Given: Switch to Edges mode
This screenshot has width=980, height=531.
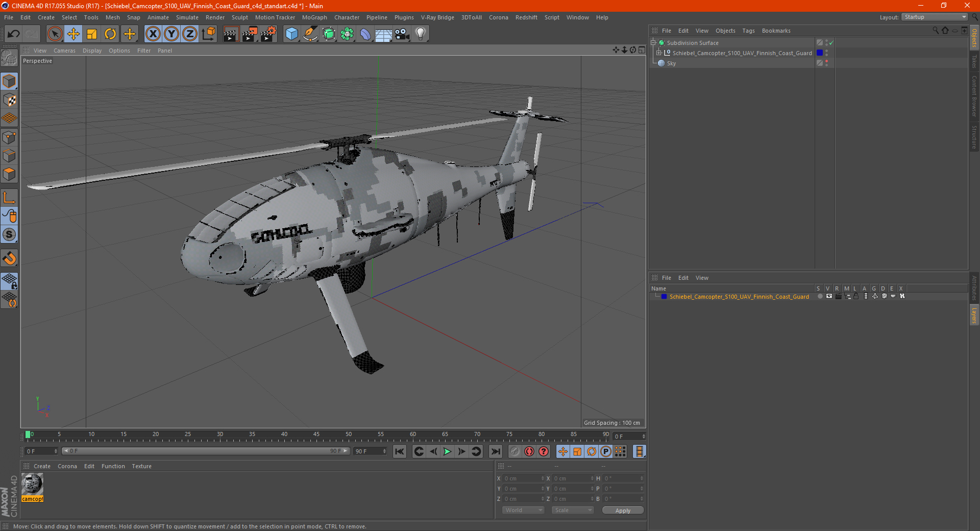Looking at the screenshot, I should [9, 156].
